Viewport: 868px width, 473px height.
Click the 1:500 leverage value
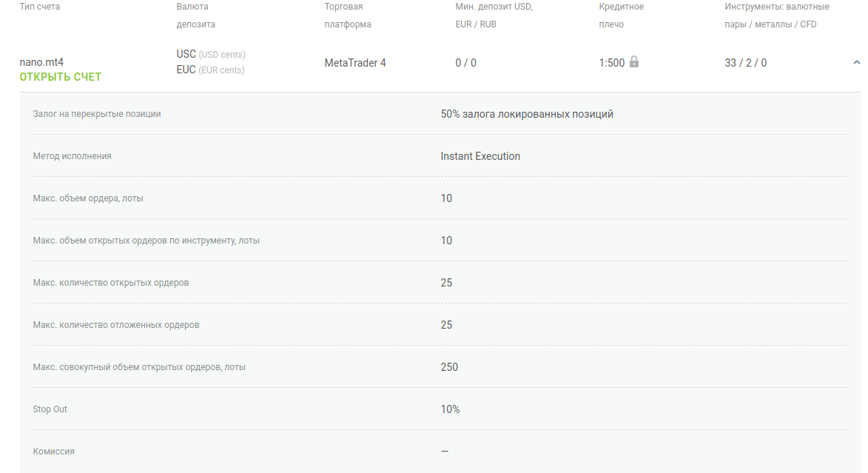coord(612,63)
